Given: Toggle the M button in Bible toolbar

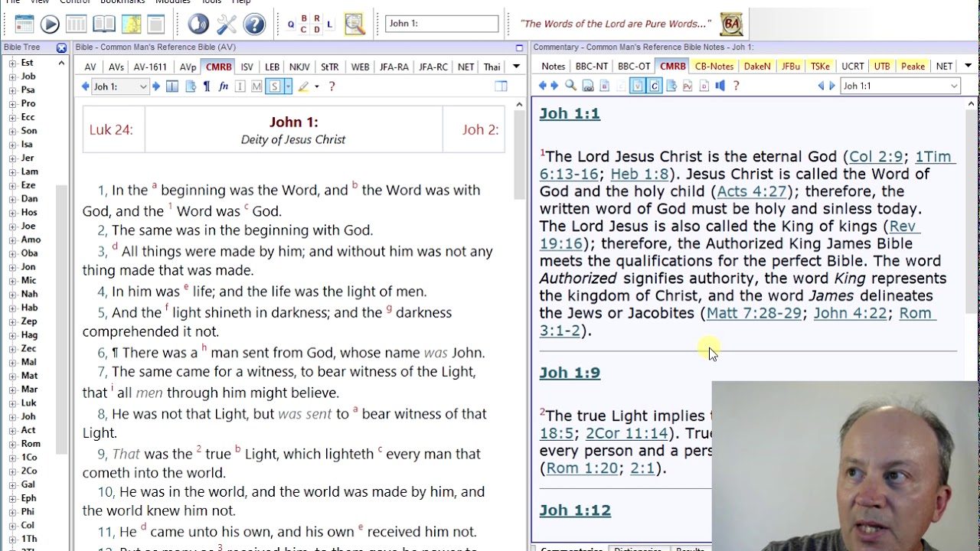Looking at the screenshot, I should 256,86.
